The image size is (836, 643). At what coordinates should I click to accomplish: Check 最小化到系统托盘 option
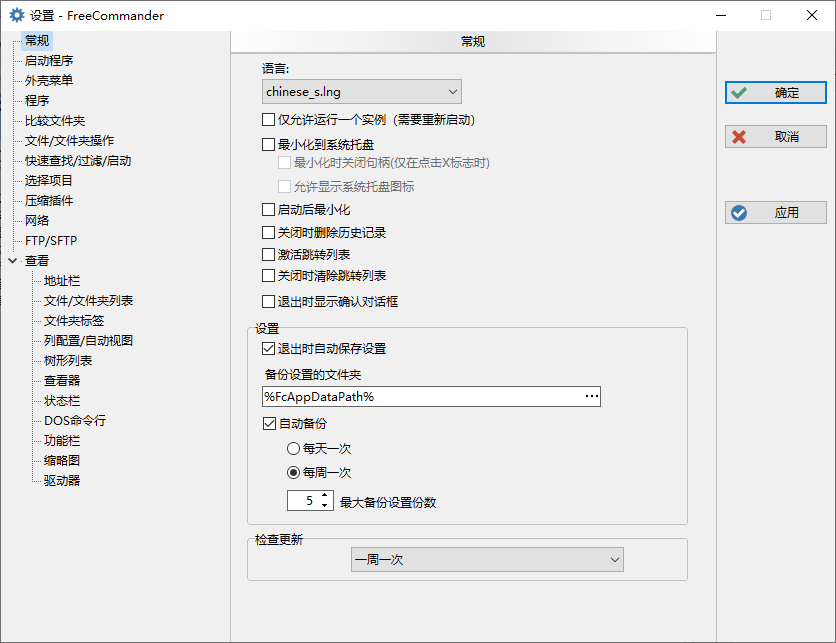[x=268, y=144]
